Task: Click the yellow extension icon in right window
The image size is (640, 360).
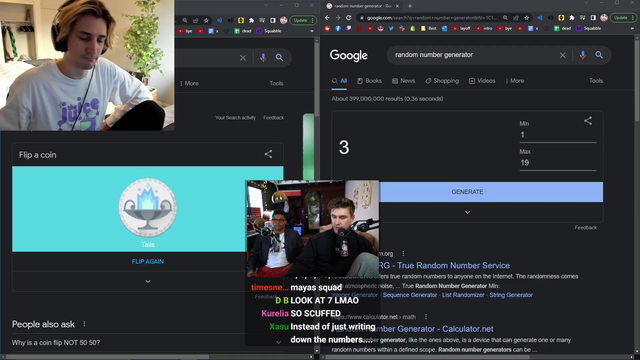Action: pyautogui.click(x=561, y=18)
